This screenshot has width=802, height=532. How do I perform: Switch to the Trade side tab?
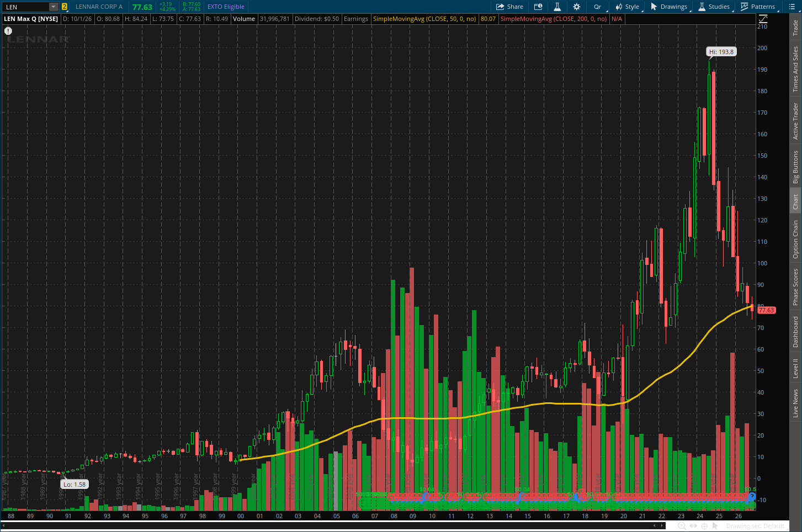click(795, 28)
